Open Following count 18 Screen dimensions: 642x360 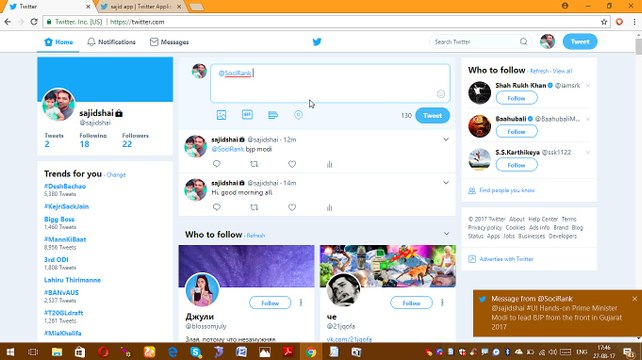point(84,144)
